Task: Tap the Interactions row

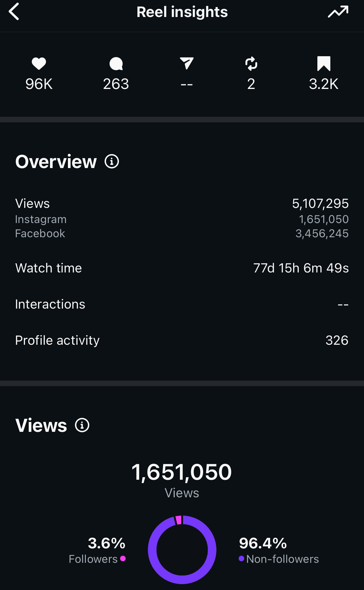Action: pos(182,304)
